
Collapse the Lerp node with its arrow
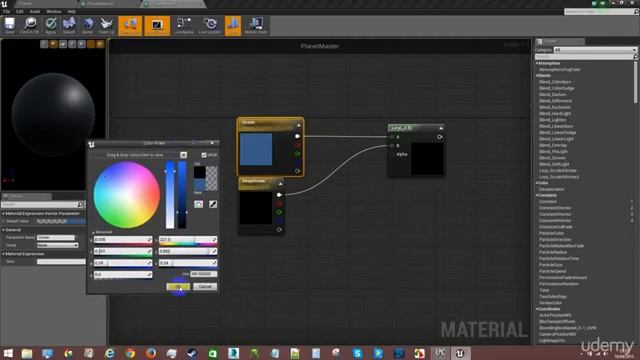[441, 128]
